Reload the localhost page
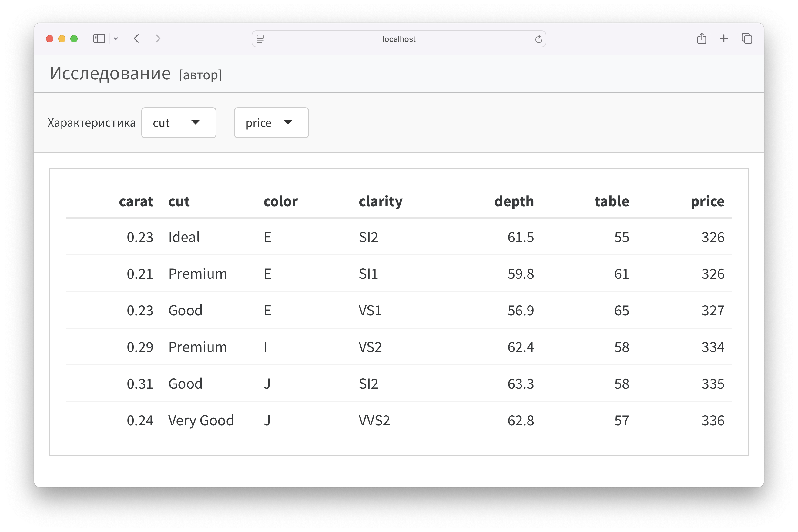The width and height of the screenshot is (798, 532). (x=538, y=39)
